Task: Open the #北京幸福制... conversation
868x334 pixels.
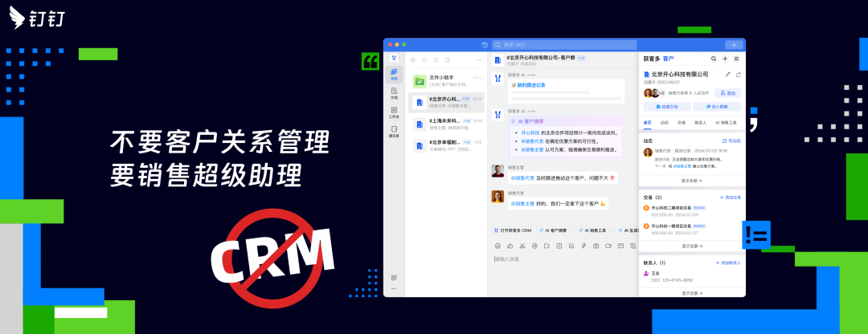Action: tap(446, 145)
